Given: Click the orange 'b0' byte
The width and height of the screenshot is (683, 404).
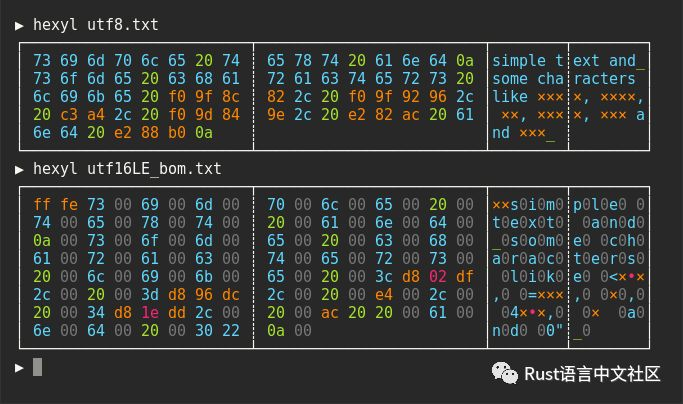Looking at the screenshot, I should pyautogui.click(x=176, y=132).
